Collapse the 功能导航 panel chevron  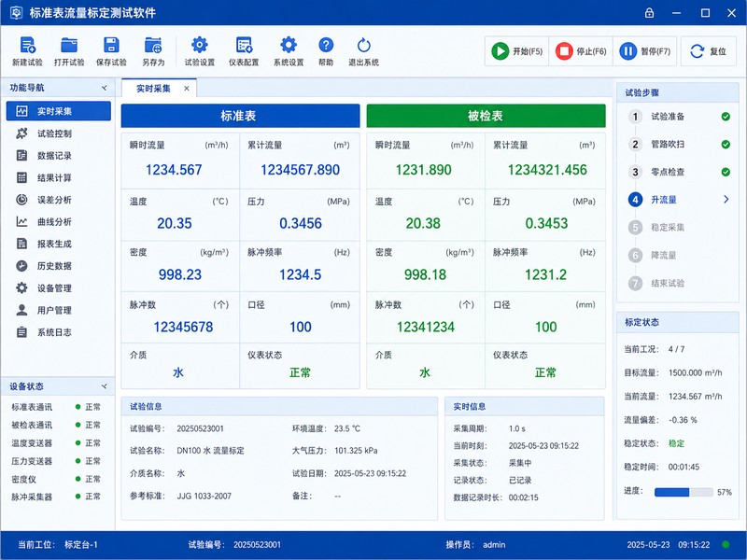coord(105,88)
